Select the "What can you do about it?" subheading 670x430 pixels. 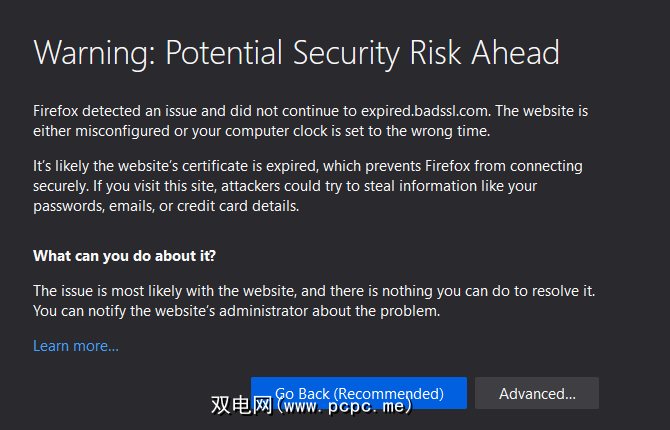(124, 256)
